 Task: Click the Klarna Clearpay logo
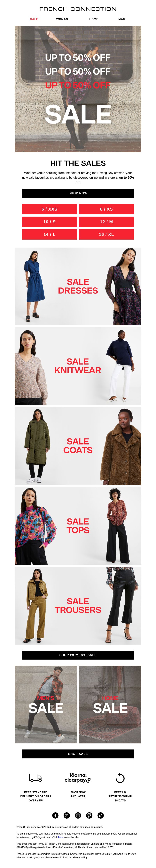[x=78, y=778]
